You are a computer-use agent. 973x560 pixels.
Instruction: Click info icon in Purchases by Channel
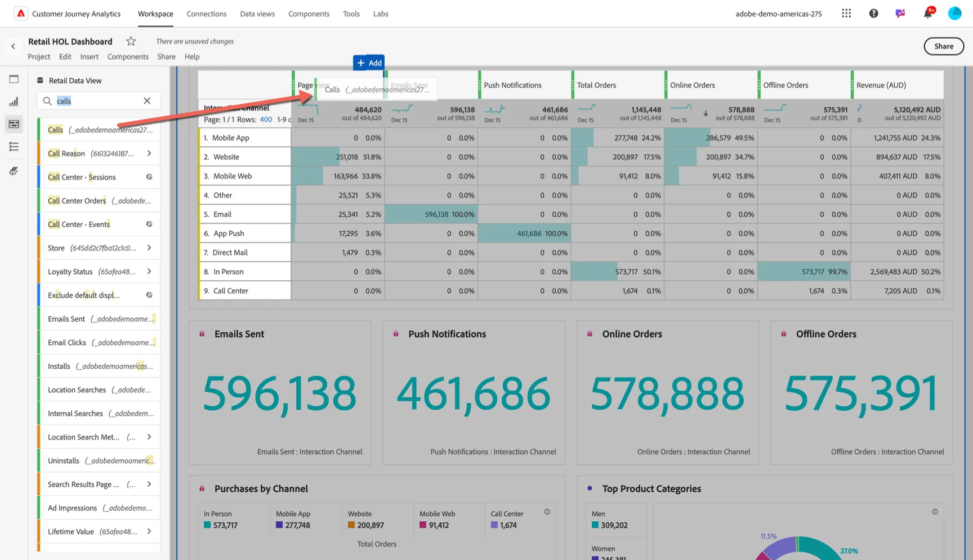[x=547, y=512]
